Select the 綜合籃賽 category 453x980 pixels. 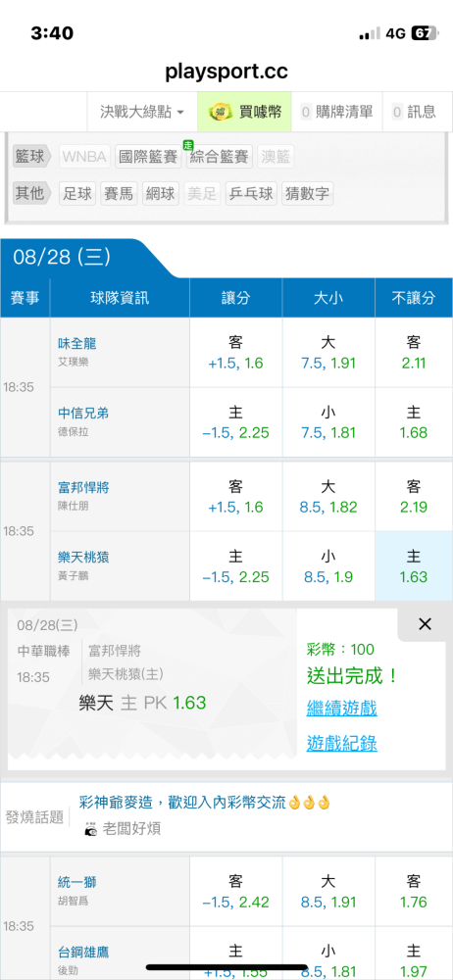(x=220, y=156)
